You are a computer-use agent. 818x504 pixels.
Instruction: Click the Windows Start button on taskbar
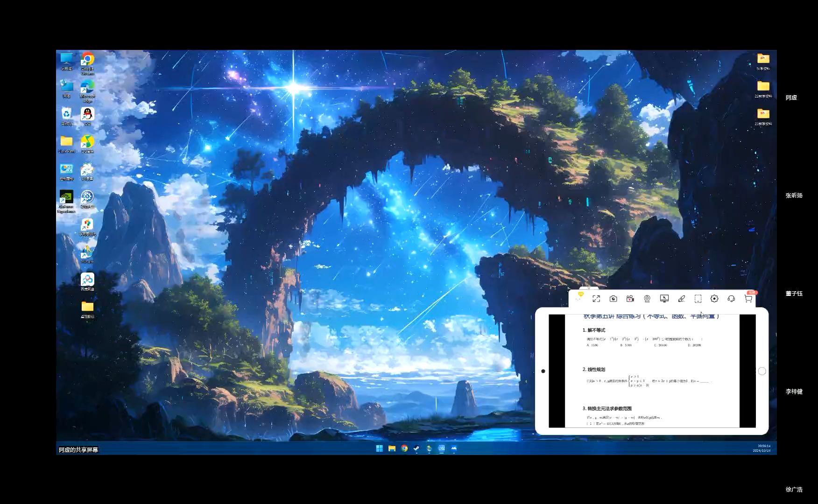point(380,448)
